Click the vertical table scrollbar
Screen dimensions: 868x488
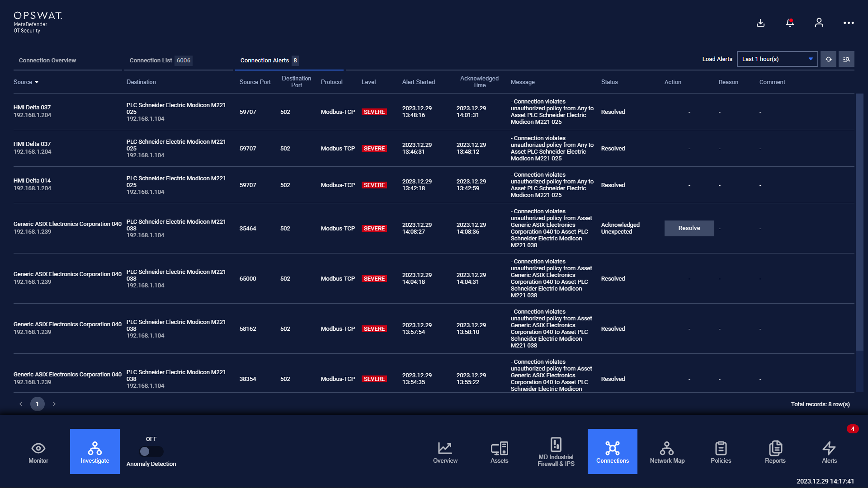click(859, 221)
